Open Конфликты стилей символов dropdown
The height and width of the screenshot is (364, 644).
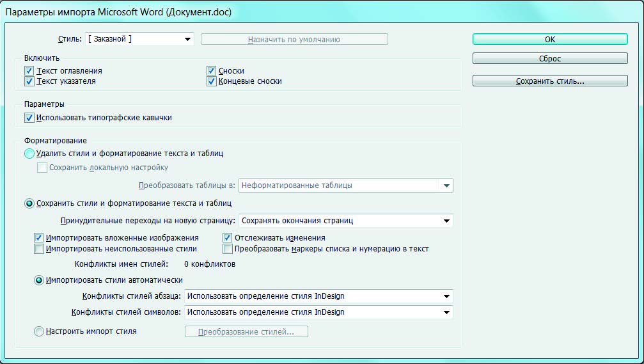pos(318,312)
